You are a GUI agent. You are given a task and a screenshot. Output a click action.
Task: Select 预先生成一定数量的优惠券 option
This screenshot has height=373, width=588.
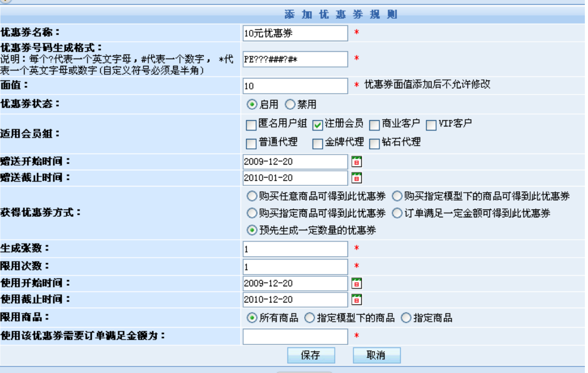pos(251,230)
